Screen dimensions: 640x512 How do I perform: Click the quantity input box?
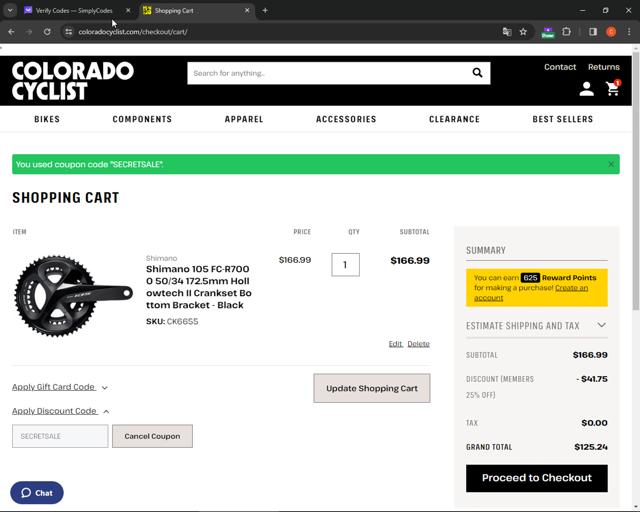point(345,265)
